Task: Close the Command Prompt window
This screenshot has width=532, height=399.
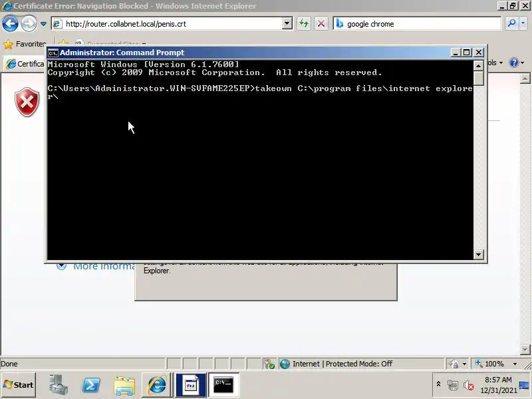Action: click(479, 53)
